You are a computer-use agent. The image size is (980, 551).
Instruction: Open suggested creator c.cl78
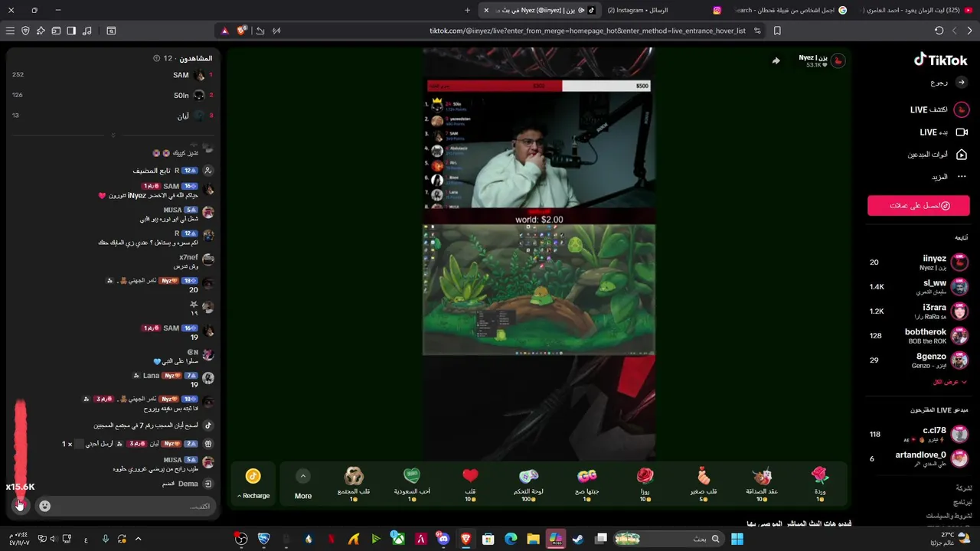pos(919,435)
